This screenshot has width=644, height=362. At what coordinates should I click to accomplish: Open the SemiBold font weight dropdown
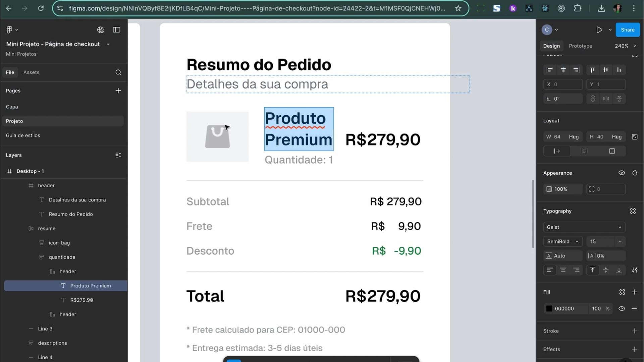tap(563, 242)
